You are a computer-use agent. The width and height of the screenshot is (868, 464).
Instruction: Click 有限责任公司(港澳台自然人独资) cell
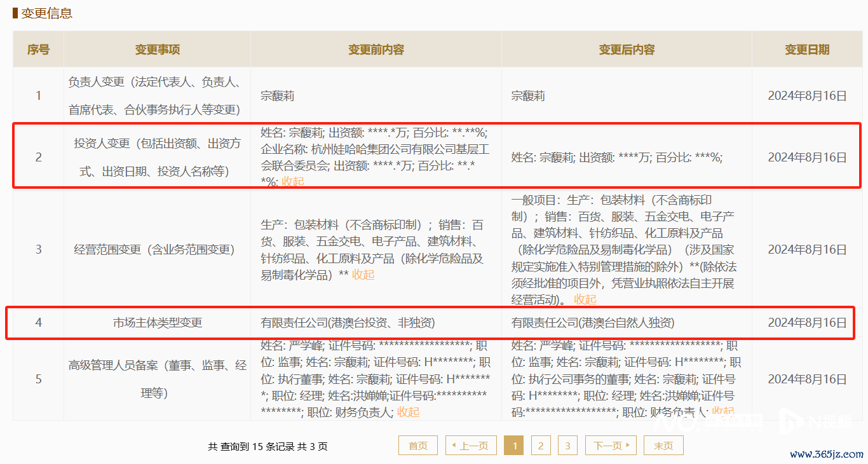tap(593, 323)
